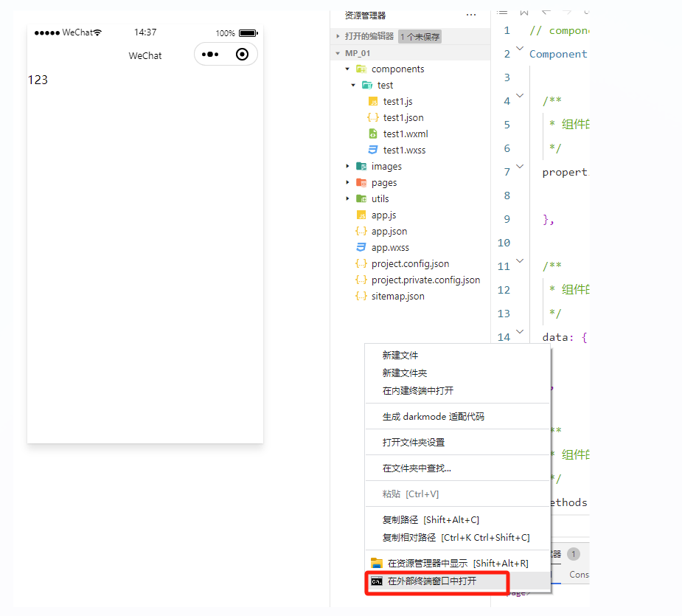Fold the comment block at line 11
682x616 pixels.
tap(520, 260)
